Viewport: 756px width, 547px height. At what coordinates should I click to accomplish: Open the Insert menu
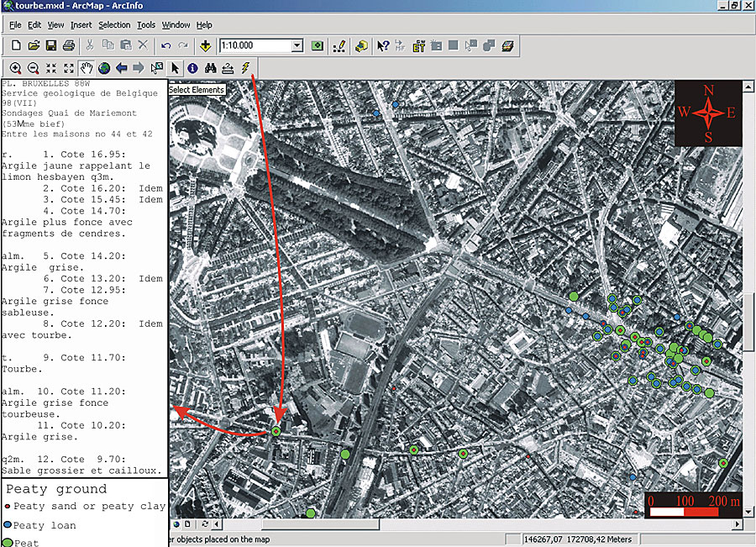pos(81,25)
